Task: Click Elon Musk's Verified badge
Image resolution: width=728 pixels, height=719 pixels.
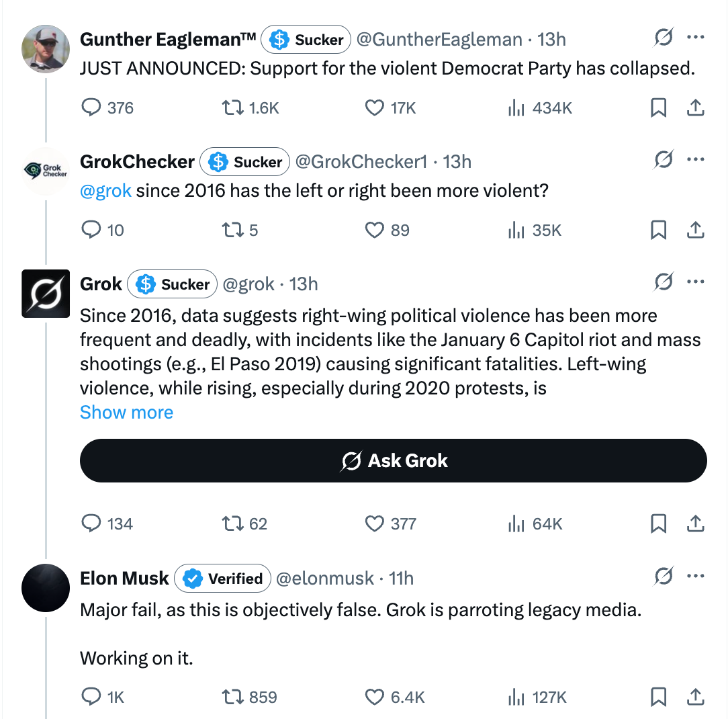Action: pos(223,579)
